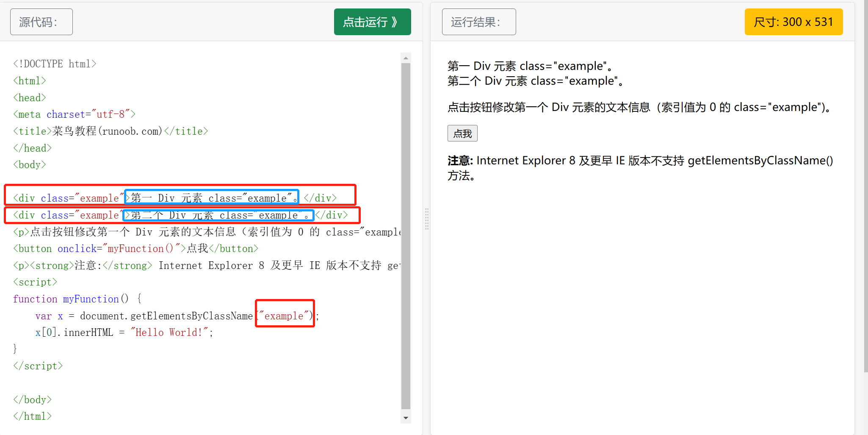This screenshot has width=868, height=435.
Task: Click the <head> opening tag line
Action: [x=29, y=98]
